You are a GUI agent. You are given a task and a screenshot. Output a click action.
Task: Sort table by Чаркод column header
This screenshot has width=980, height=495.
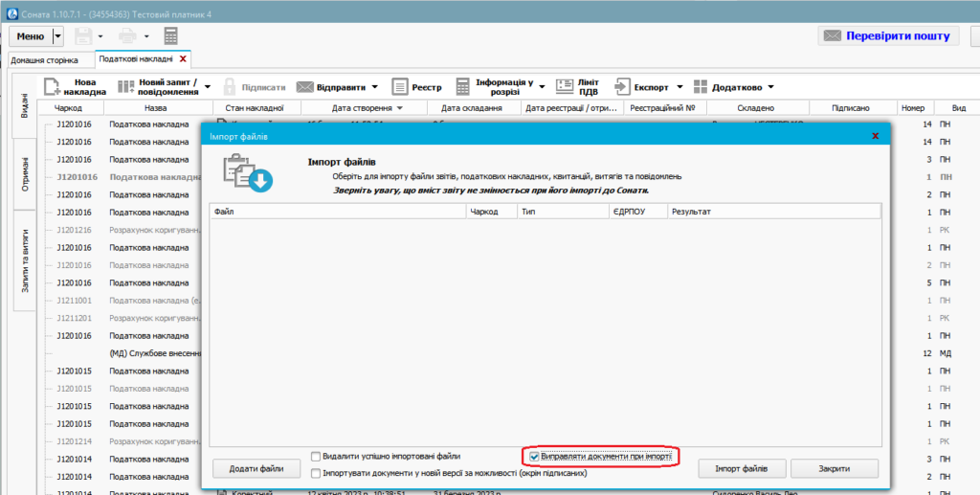point(68,108)
